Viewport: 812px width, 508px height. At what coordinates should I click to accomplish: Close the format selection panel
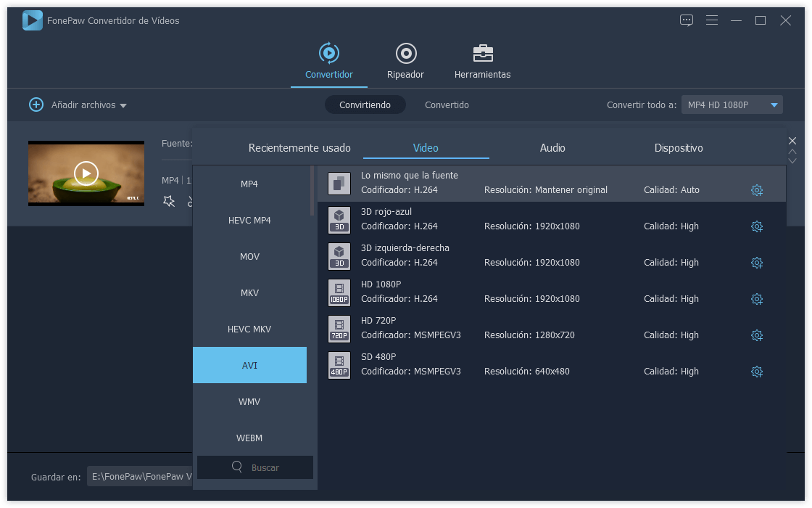pyautogui.click(x=792, y=141)
